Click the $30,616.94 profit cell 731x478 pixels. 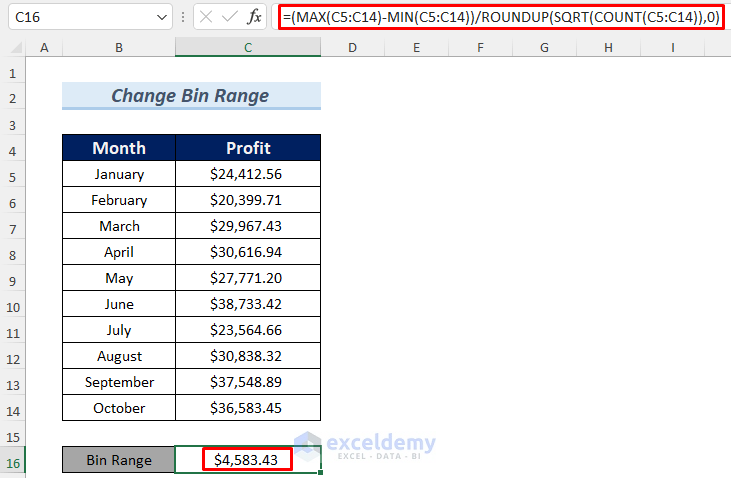[248, 252]
